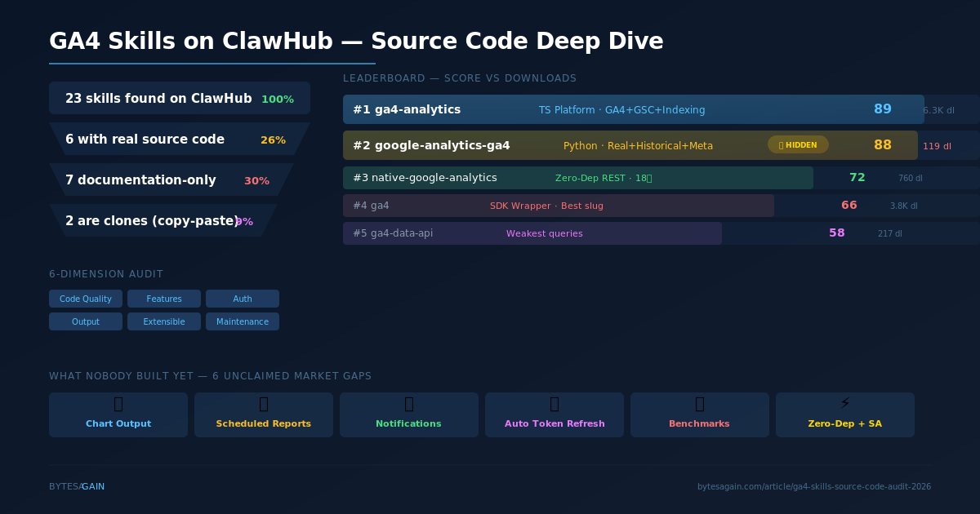Viewport: 980px width, 514px height.
Task: Open the Benchmarks gap card
Action: (700, 414)
